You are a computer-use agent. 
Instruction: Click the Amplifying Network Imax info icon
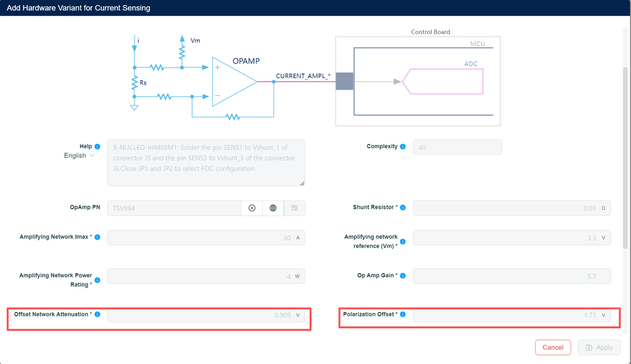(97, 237)
